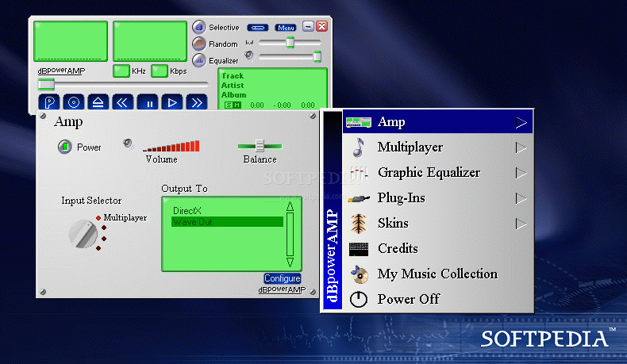Toggle Selective play mode
This screenshot has width=627, height=364.
pos(198,27)
